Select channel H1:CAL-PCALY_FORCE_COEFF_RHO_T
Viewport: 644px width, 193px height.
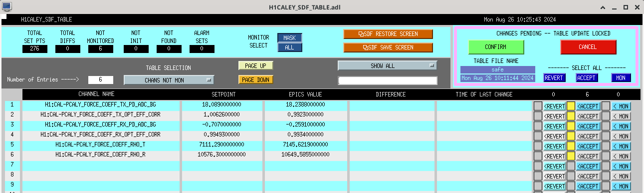click(x=100, y=144)
